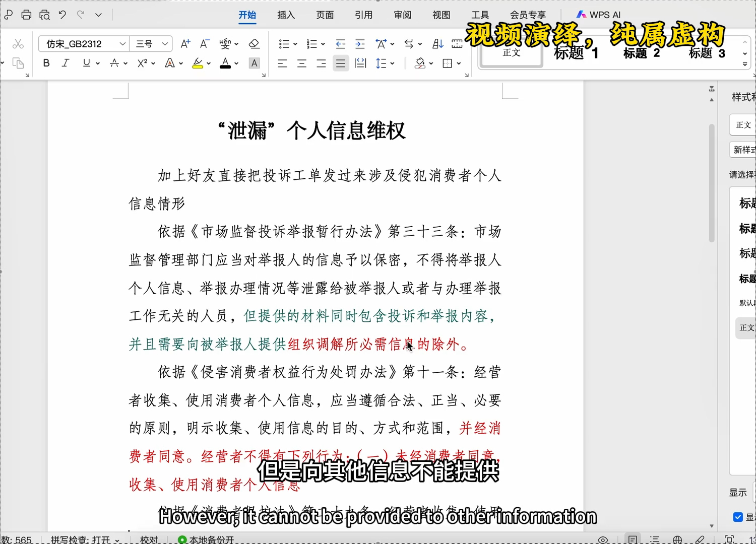
Task: Clear formatting with the eraser icon
Action: [x=254, y=44]
